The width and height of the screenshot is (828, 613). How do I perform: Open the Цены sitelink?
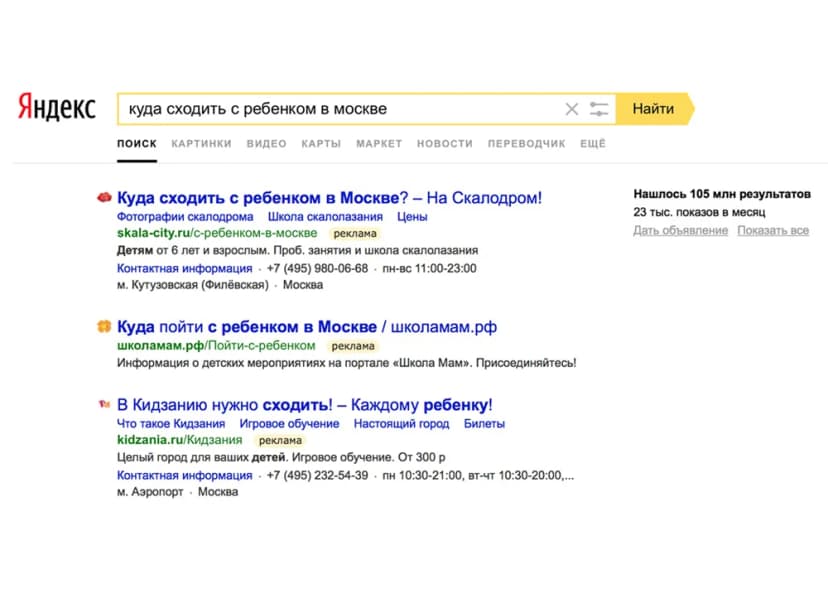click(x=412, y=216)
